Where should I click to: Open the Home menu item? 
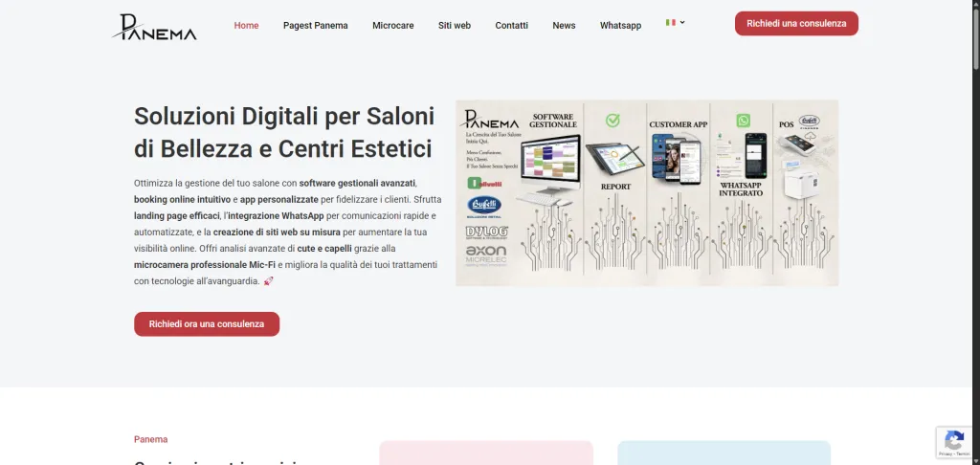pos(246,25)
